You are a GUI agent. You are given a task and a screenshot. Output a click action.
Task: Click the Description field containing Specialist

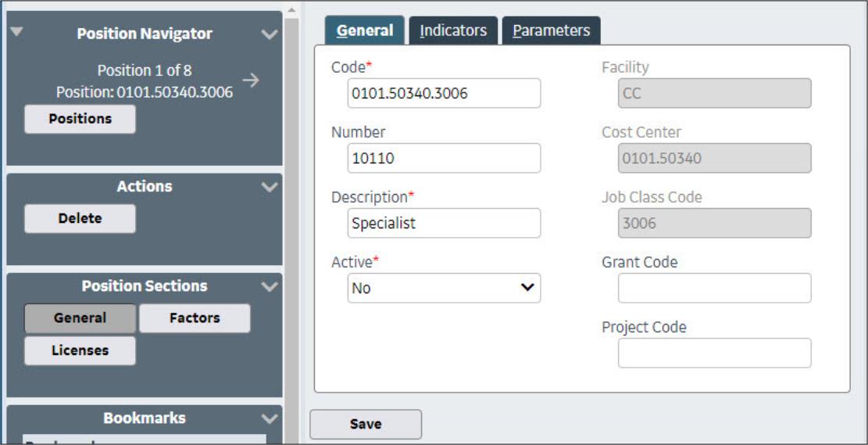coord(444,223)
